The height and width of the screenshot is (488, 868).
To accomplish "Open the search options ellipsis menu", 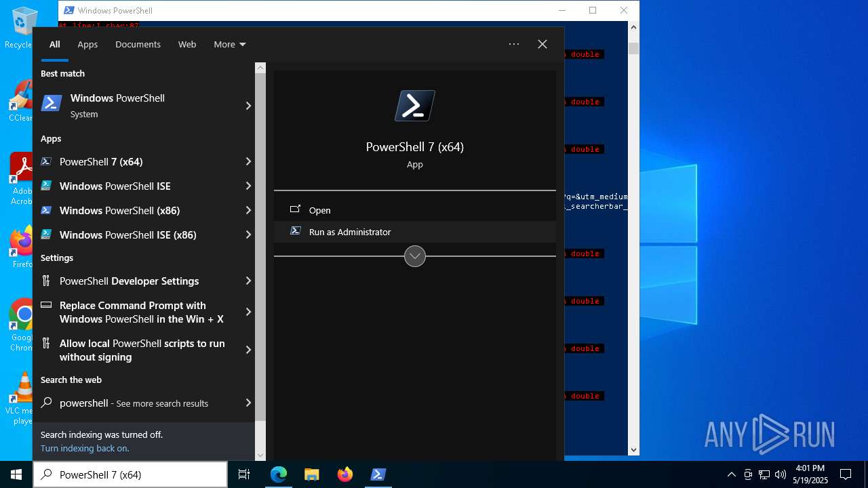I will coord(514,44).
